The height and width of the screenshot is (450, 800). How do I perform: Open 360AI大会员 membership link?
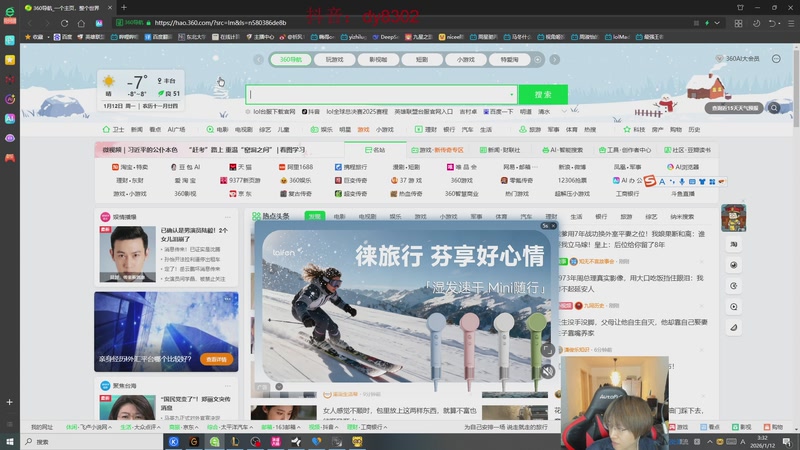coord(737,59)
